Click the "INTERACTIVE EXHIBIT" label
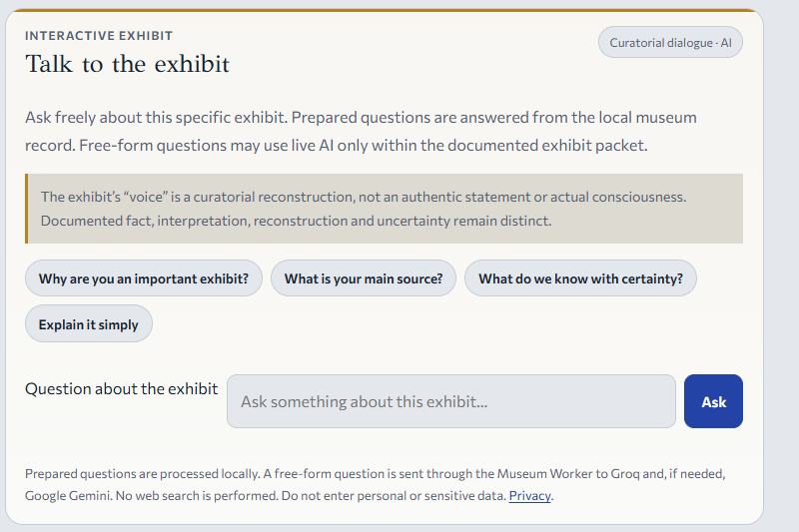 click(99, 36)
